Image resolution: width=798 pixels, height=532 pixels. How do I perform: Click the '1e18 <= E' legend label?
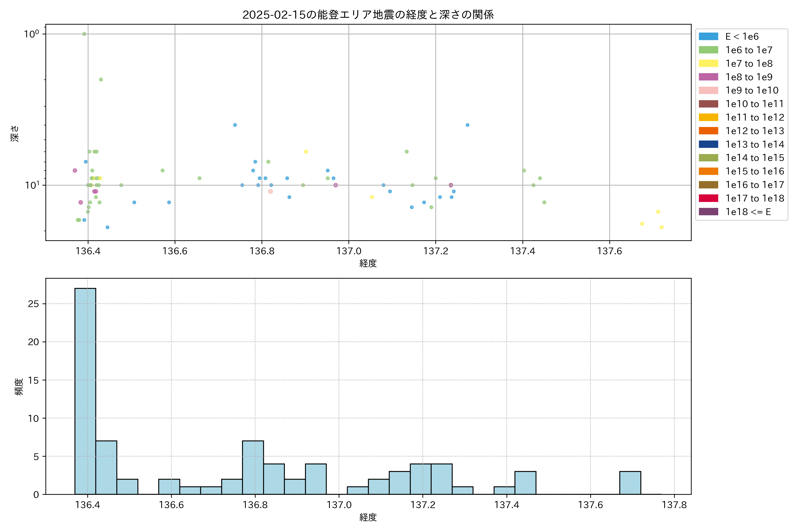[x=748, y=212]
